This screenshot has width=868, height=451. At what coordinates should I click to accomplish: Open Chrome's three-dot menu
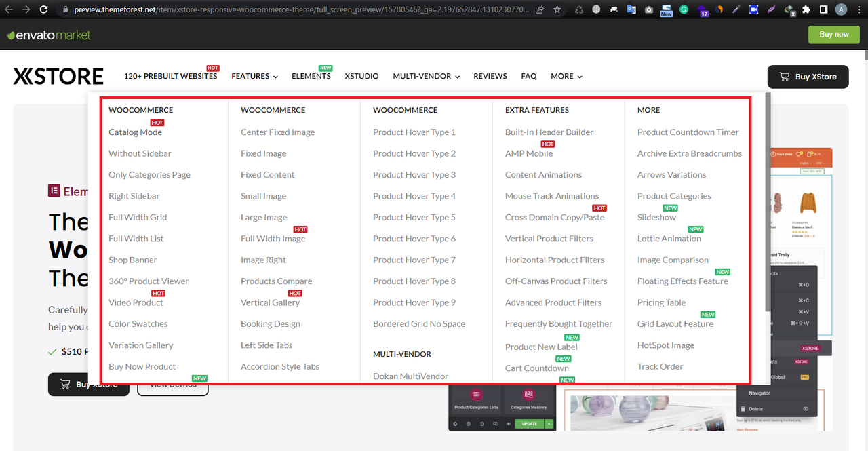tap(859, 10)
